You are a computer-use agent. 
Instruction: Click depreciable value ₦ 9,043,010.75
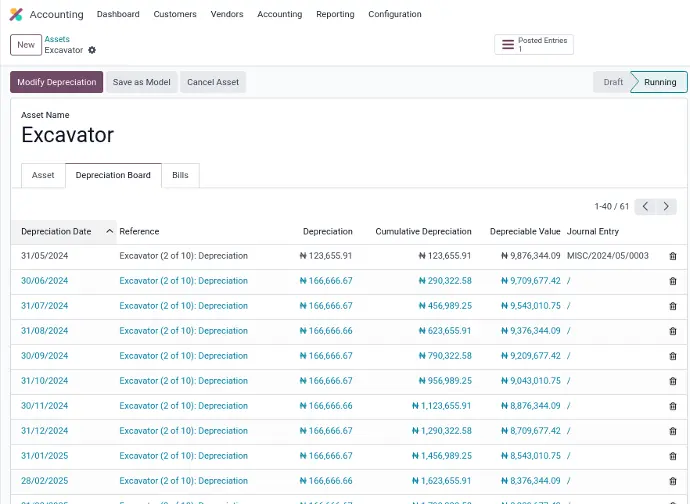click(531, 381)
